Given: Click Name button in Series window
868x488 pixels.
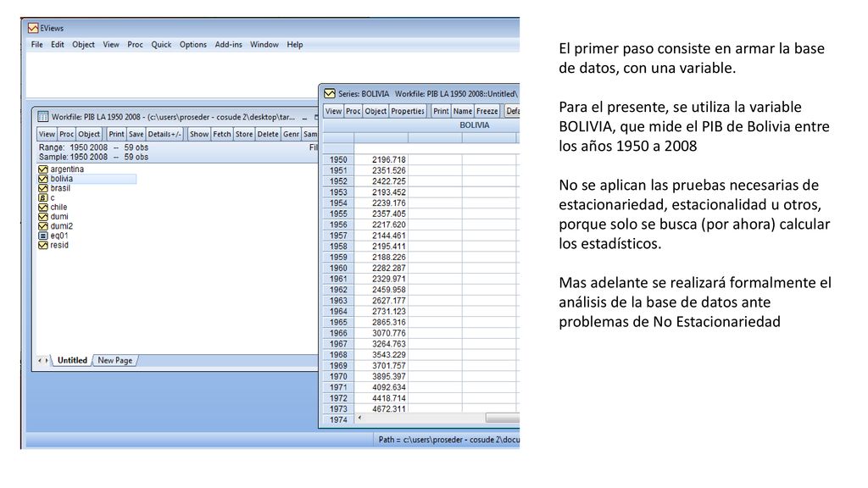Looking at the screenshot, I should (x=463, y=111).
